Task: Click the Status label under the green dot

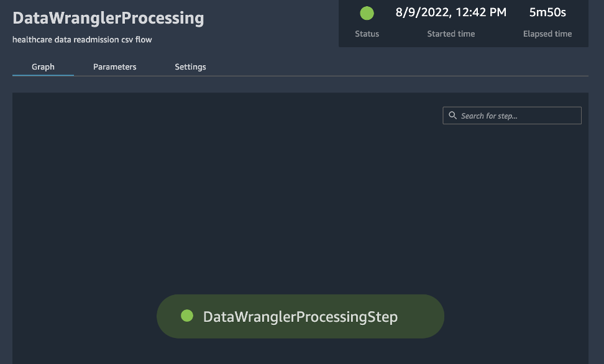Action: point(367,34)
